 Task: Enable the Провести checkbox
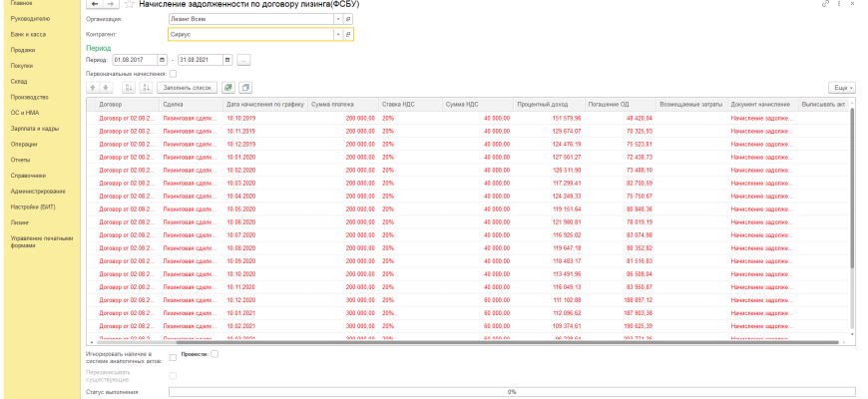215,353
